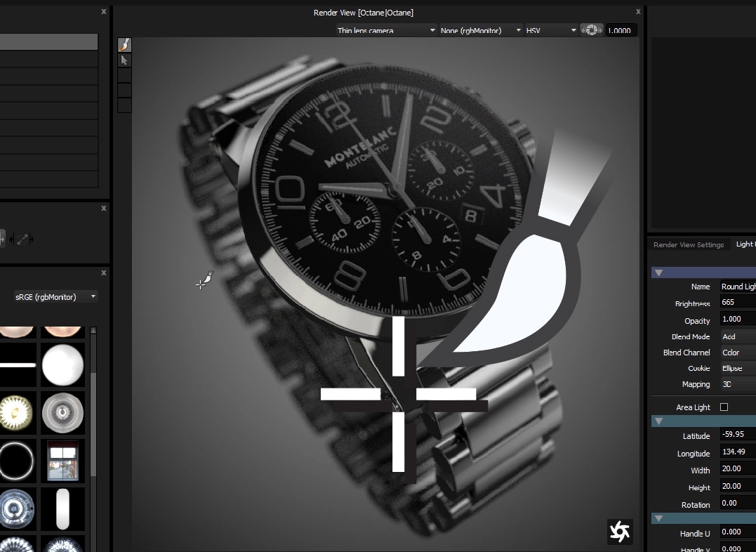Select the white horizontal strip light preset
The image size is (756, 552).
(18, 364)
